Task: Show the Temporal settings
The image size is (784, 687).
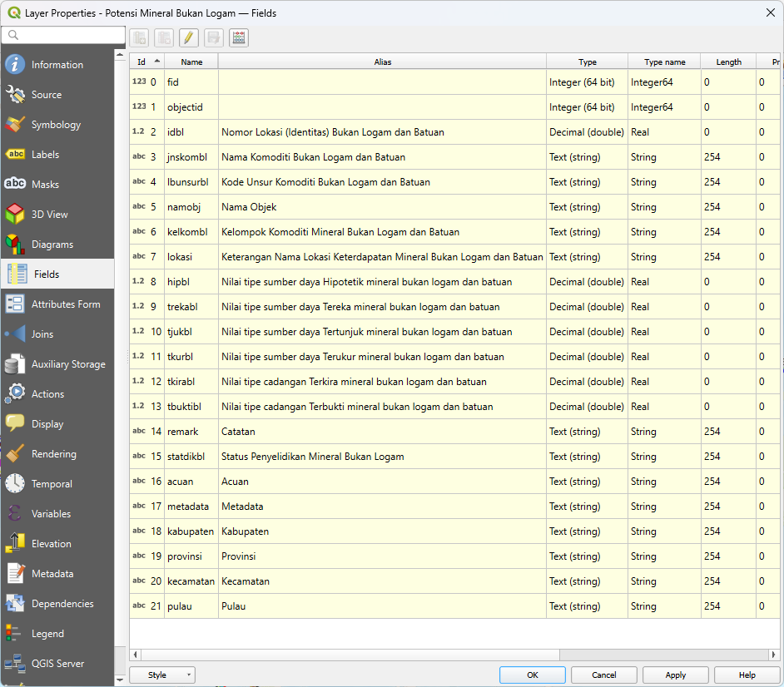Action: click(52, 484)
